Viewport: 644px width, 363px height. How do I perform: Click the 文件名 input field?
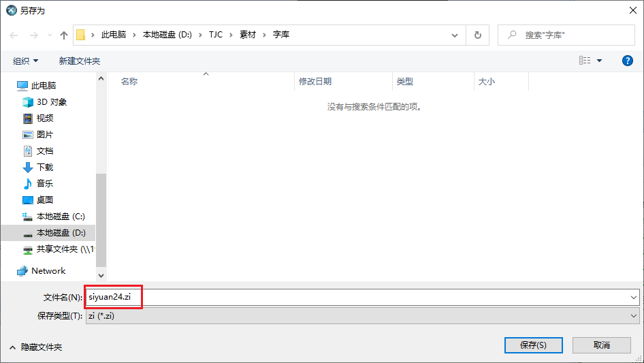(x=354, y=298)
